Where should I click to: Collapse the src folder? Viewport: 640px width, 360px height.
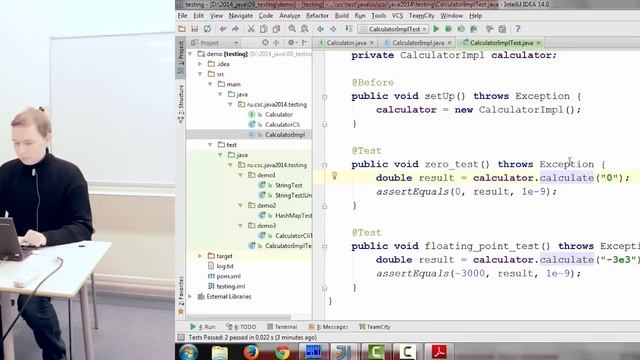click(200, 74)
